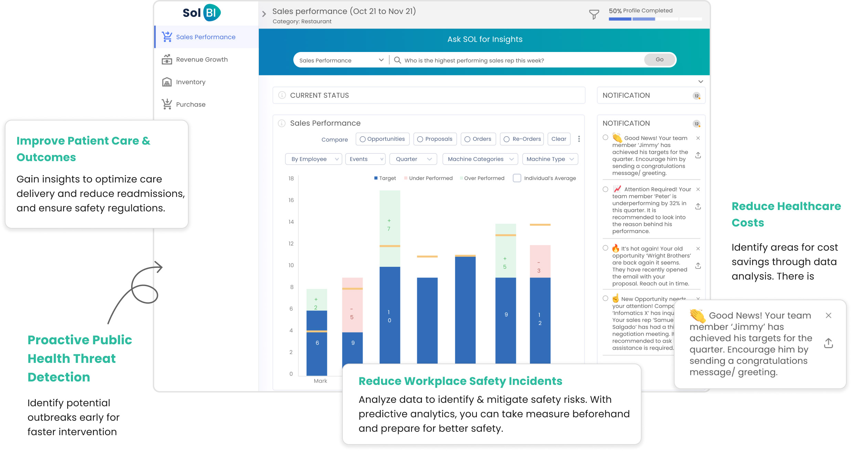Open the Inventory section icon
868x451 pixels.
pos(167,82)
